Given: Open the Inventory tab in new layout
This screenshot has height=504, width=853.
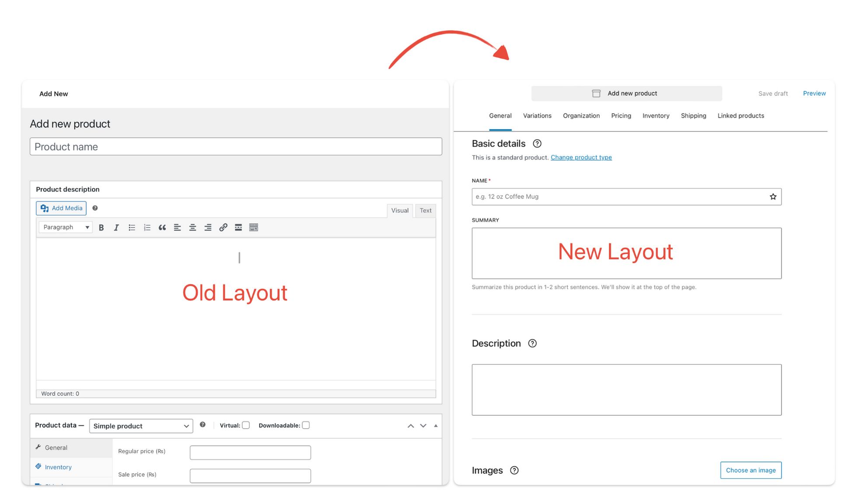Looking at the screenshot, I should (656, 116).
